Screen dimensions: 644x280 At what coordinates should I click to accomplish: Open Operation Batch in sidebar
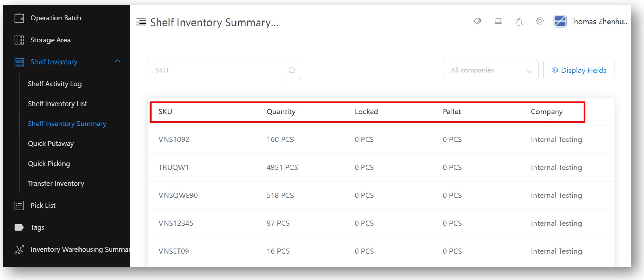56,18
